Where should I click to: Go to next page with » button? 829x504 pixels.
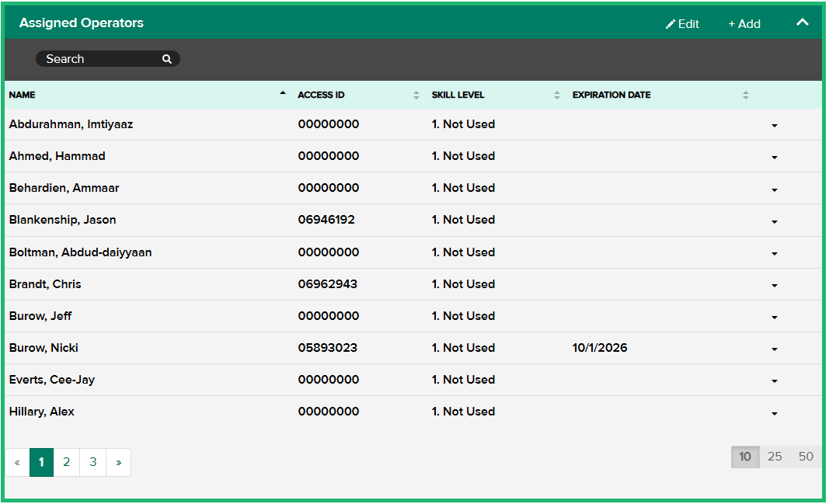coord(118,462)
